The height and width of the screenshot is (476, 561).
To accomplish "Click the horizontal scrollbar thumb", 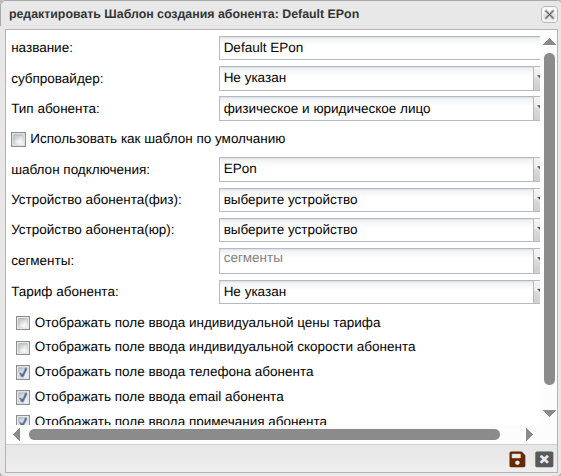I will pos(264,434).
